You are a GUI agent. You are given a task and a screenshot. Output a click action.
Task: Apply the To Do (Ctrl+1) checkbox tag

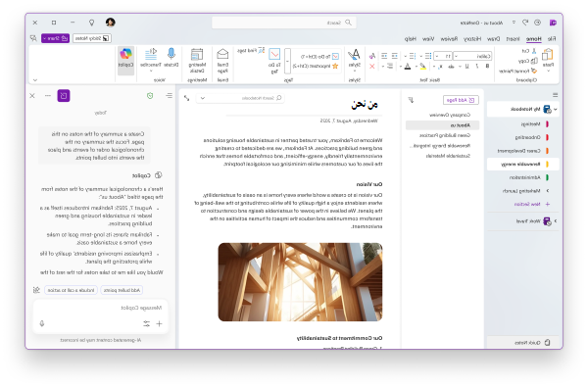coord(319,56)
